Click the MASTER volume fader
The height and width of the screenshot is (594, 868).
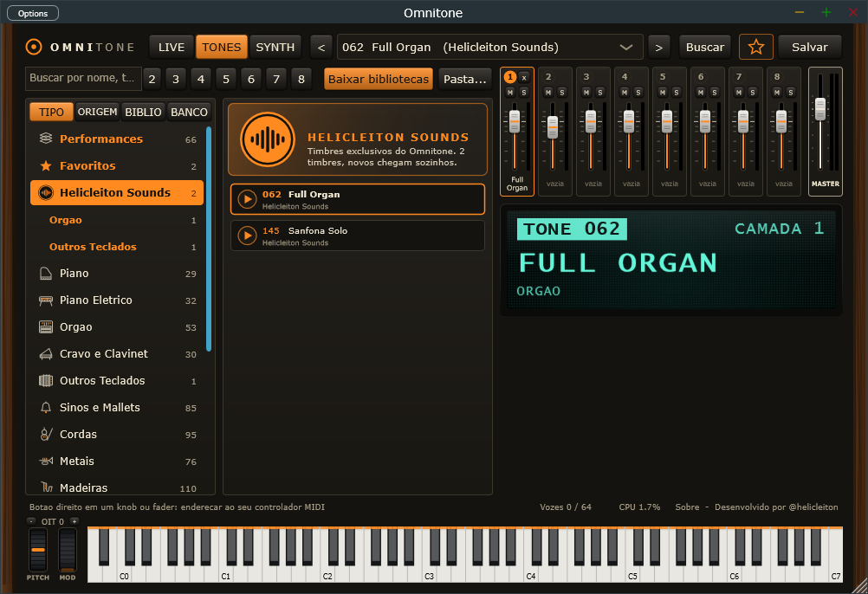point(820,109)
